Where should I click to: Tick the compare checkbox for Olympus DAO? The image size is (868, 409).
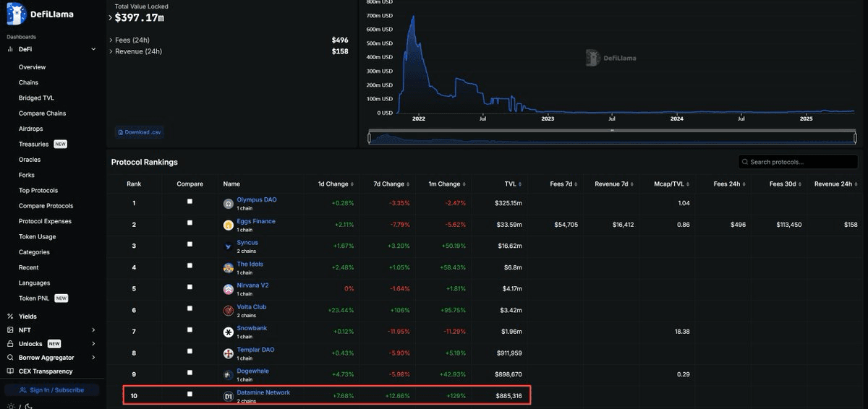[190, 202]
